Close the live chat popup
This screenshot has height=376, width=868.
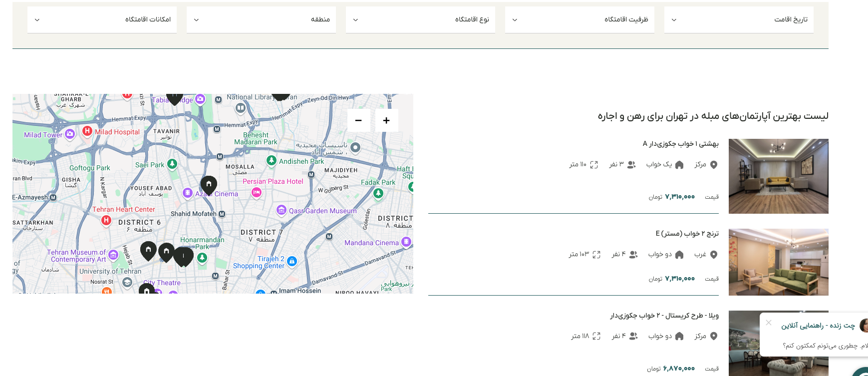[769, 323]
